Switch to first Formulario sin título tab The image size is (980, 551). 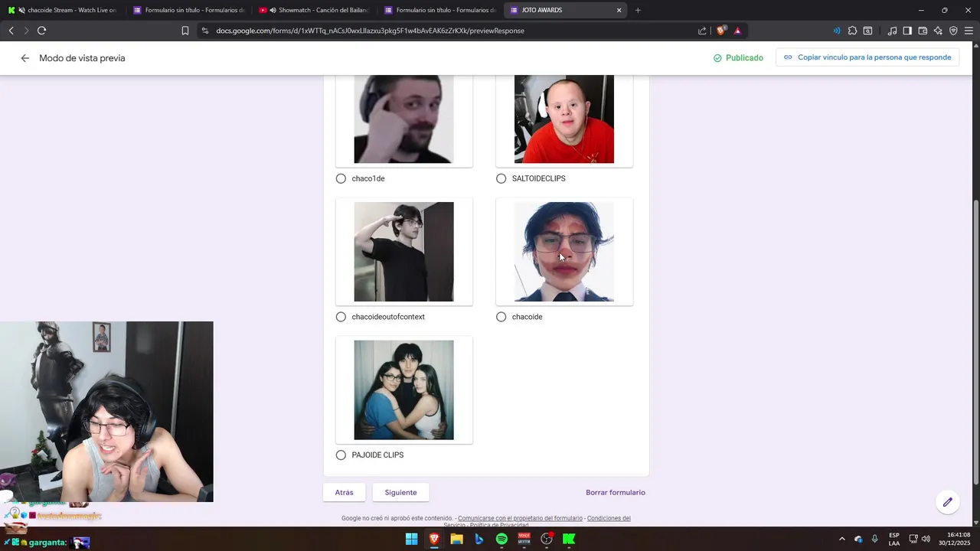coord(189,10)
